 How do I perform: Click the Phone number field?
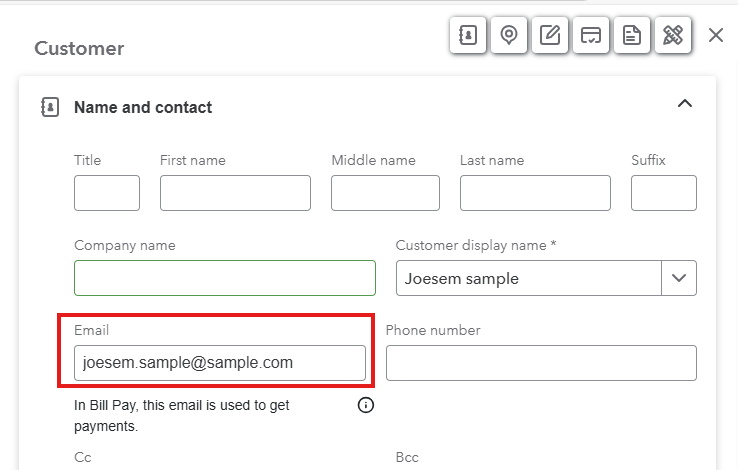(x=541, y=363)
